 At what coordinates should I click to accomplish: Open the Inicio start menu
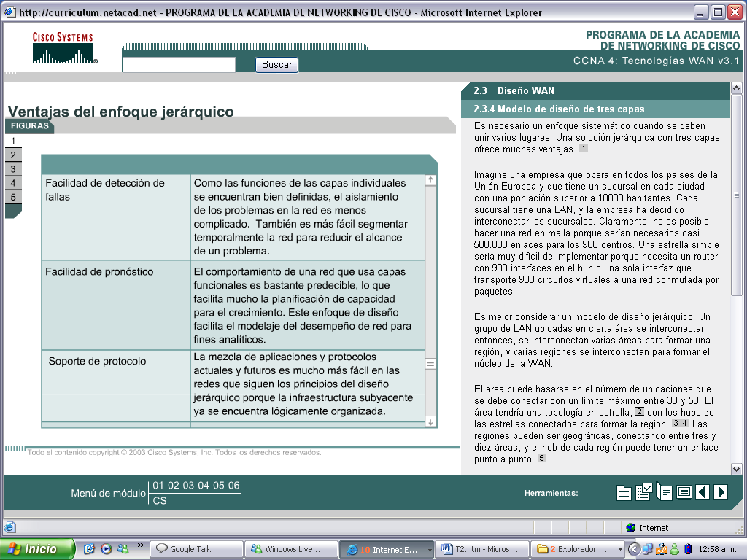pos(37,549)
